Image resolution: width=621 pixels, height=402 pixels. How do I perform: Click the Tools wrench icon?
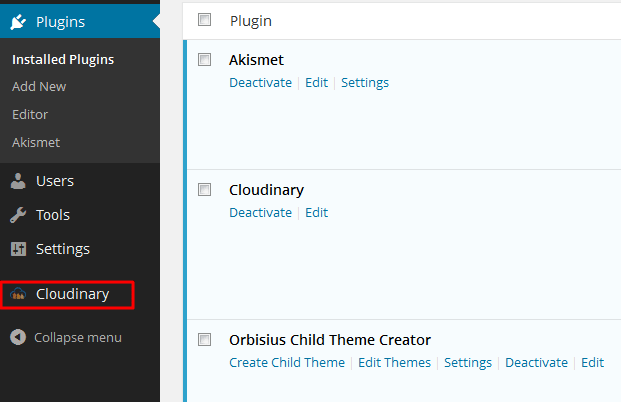18,215
